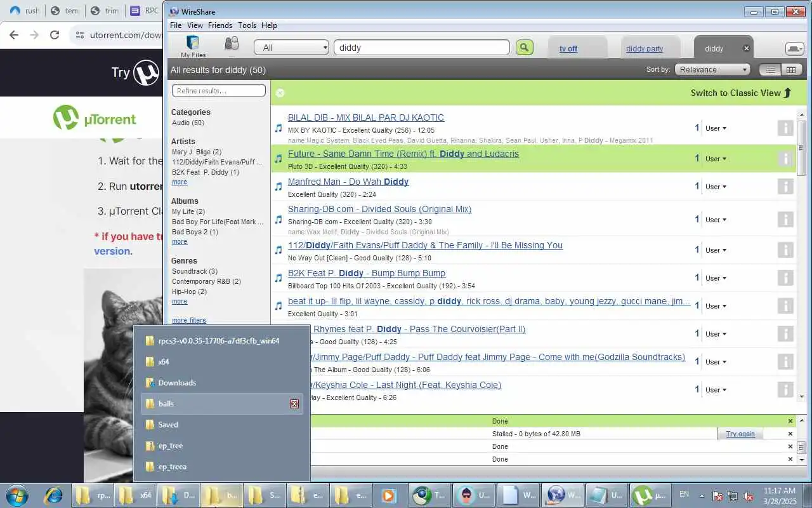Click music note icon of Manfred Man
The width and height of the screenshot is (812, 508).
point(278,187)
